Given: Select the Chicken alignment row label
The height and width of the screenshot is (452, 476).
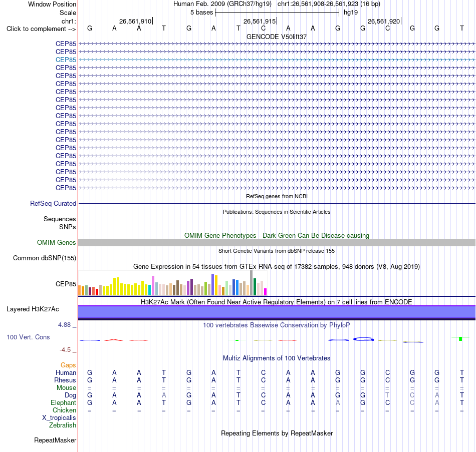Looking at the screenshot, I should [x=64, y=410].
